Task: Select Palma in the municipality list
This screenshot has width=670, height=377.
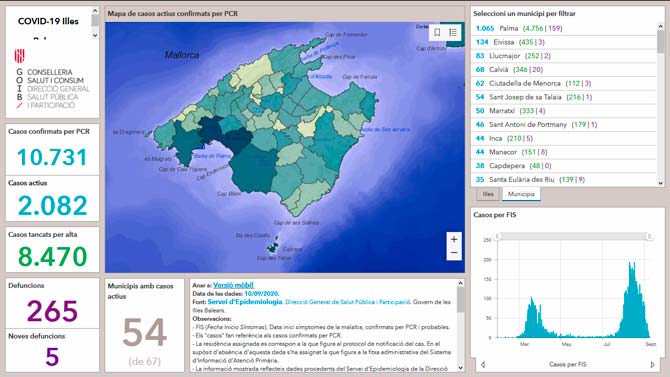Action: [564, 28]
